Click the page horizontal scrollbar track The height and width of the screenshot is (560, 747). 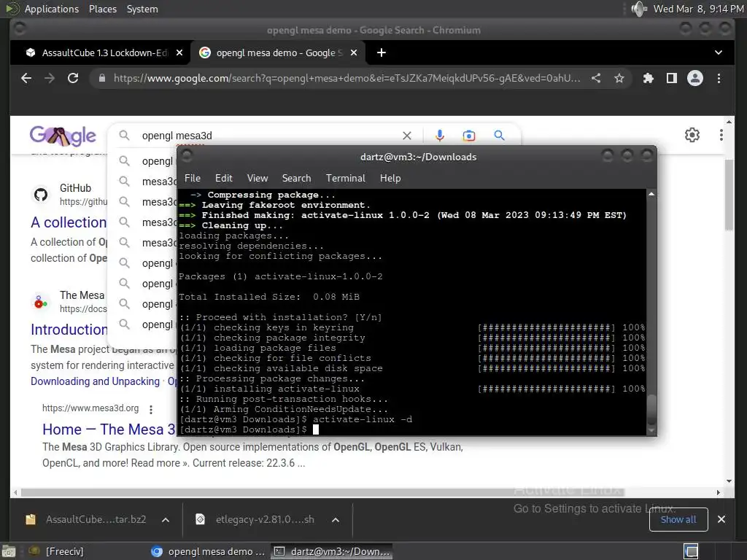click(367, 492)
